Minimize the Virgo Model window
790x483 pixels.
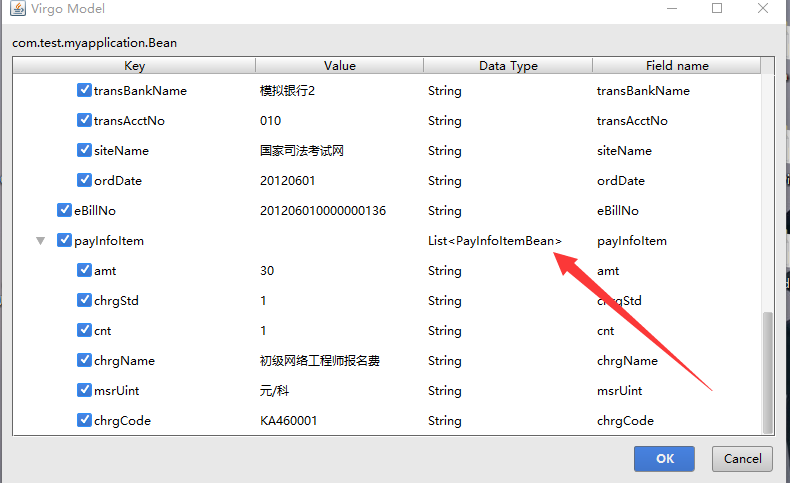[672, 8]
